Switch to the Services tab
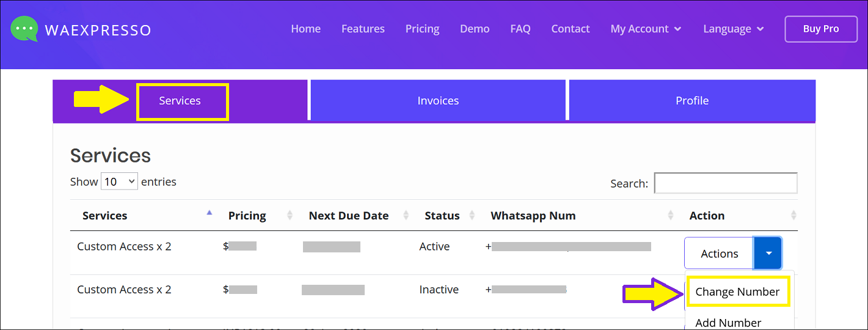The height and width of the screenshot is (330, 868). [x=180, y=101]
